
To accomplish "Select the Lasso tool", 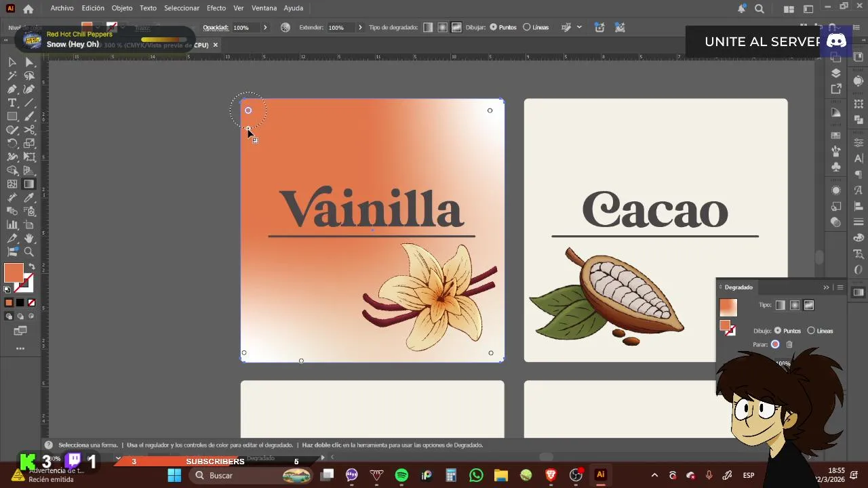I will tap(29, 76).
